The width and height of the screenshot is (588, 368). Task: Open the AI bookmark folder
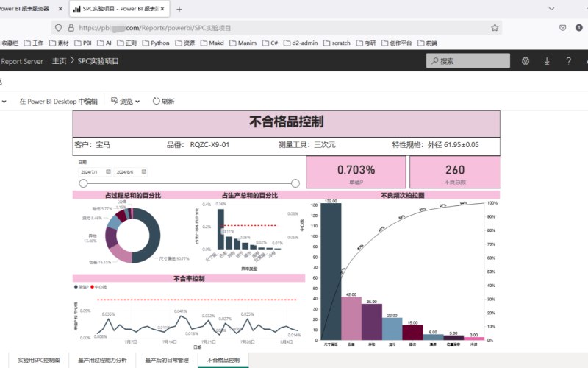tap(104, 43)
